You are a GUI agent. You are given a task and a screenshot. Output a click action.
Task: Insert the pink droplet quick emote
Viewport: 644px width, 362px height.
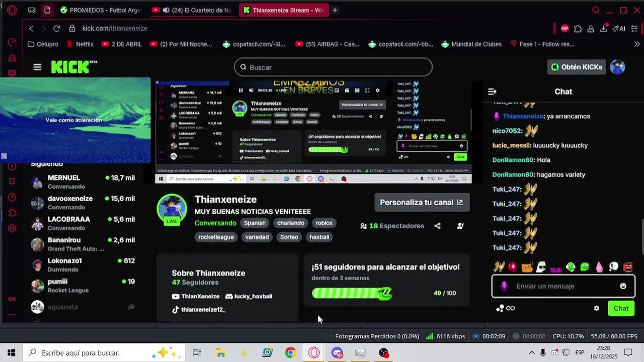599,267
